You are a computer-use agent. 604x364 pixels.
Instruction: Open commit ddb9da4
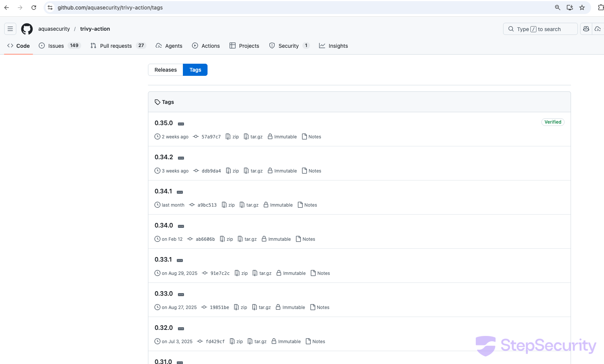tap(207, 171)
